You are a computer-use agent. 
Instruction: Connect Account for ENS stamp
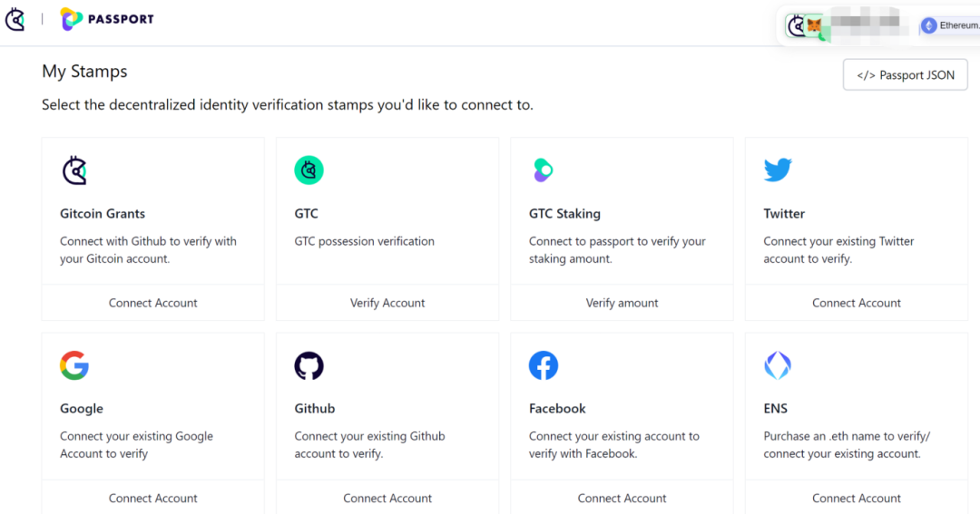pyautogui.click(x=857, y=498)
